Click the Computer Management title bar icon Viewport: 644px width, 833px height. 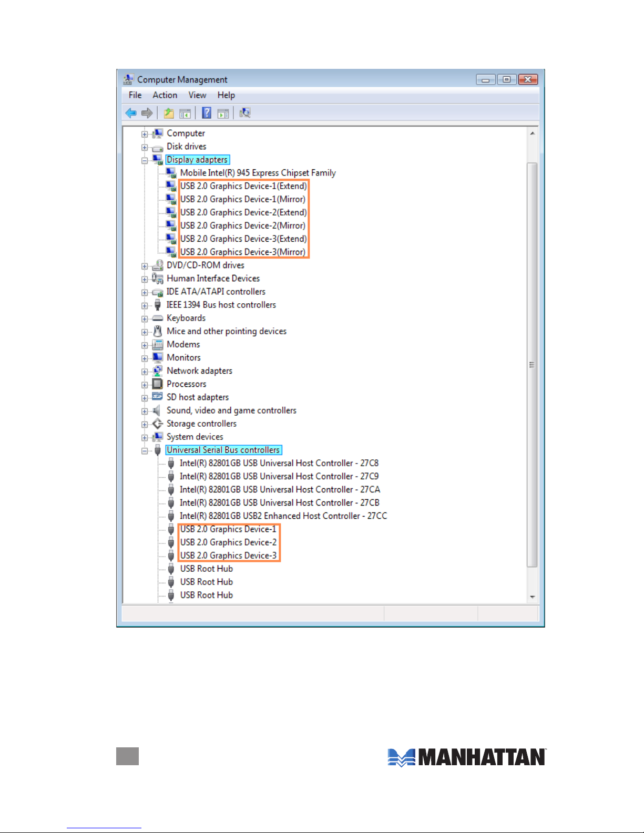pyautogui.click(x=128, y=79)
